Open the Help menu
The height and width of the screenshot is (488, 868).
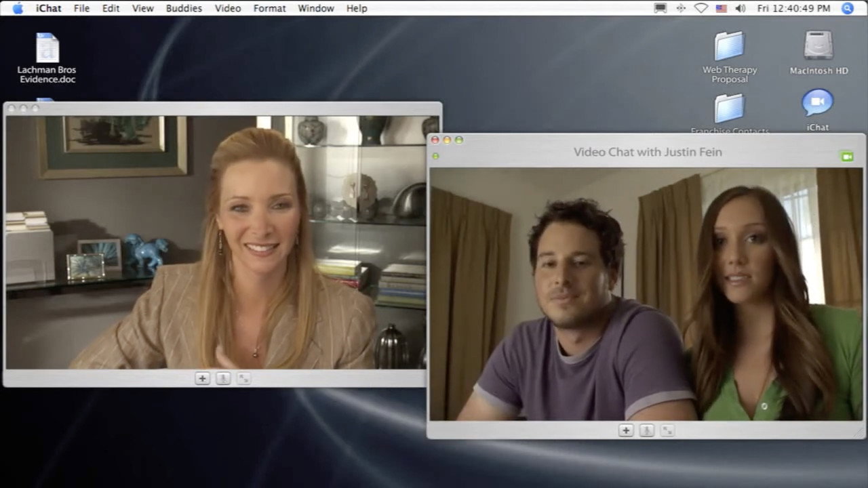(x=357, y=8)
